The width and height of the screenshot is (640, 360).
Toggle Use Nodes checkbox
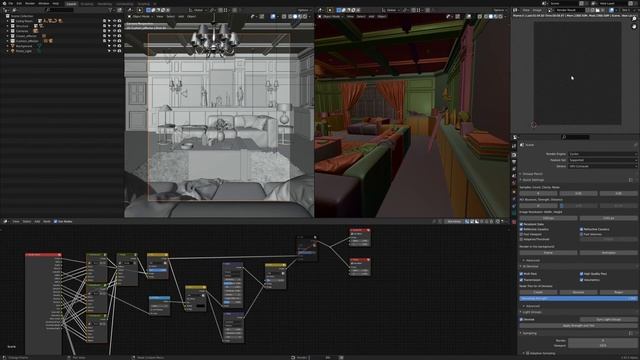[56, 221]
